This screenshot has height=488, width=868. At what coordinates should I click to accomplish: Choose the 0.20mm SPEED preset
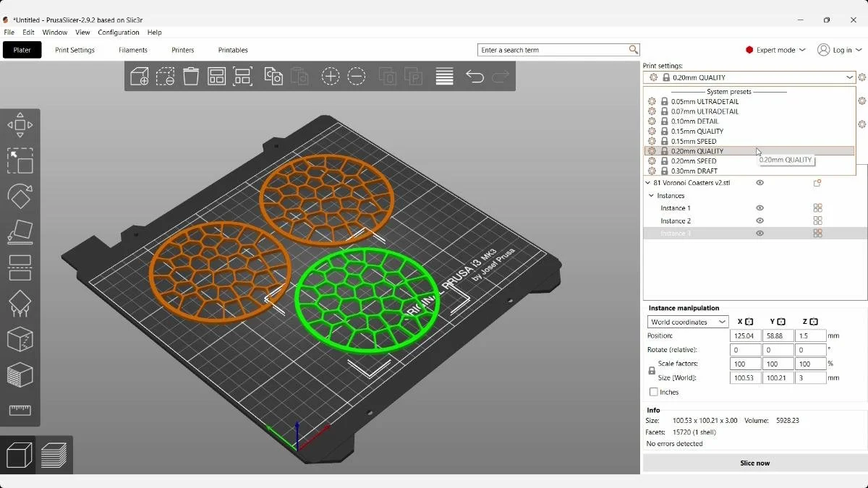coord(749,161)
